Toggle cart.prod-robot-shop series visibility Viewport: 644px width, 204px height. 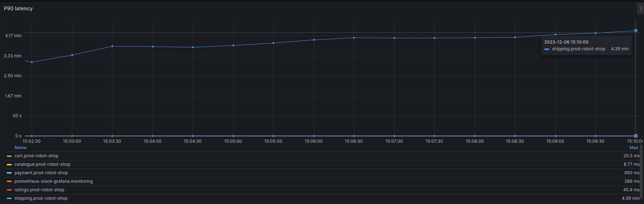coord(36,156)
